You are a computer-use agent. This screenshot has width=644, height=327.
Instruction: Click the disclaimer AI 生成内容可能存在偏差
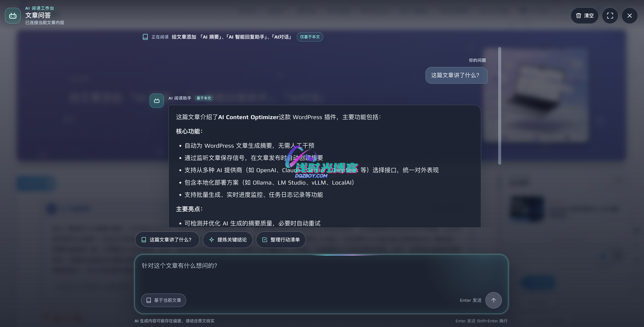[174, 321]
